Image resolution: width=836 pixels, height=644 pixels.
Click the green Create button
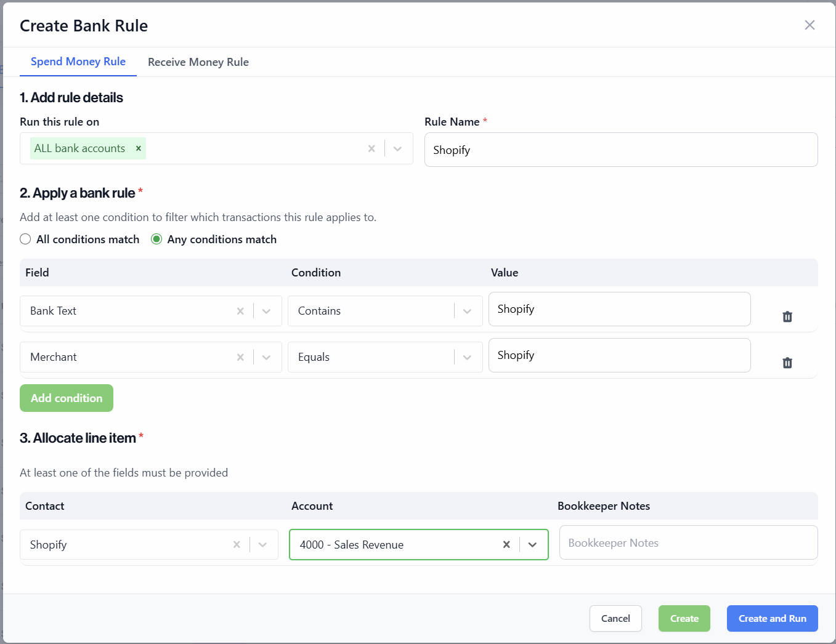(684, 618)
